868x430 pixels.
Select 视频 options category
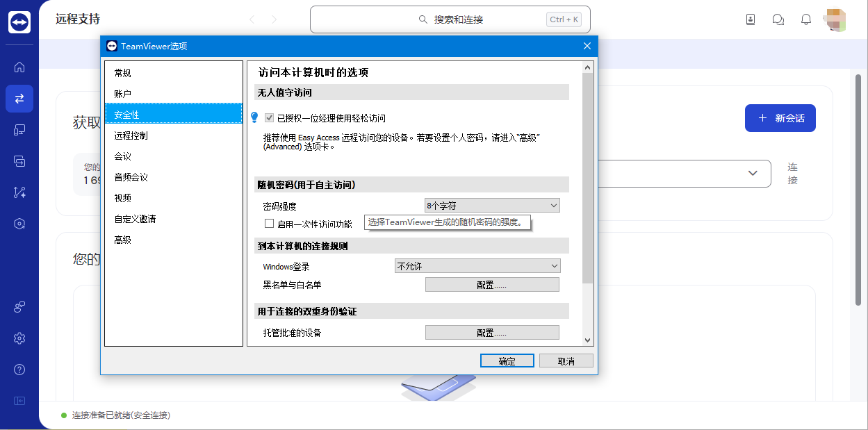tap(174, 198)
